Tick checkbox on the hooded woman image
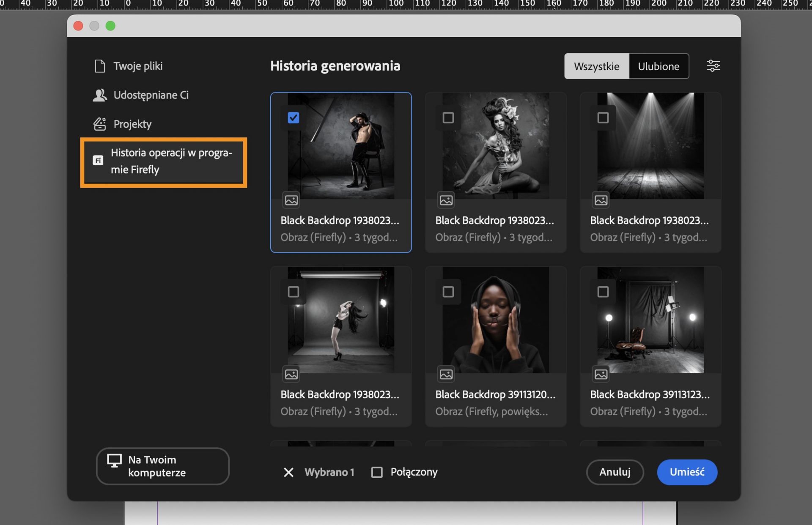Viewport: 812px width, 525px height. point(448,292)
